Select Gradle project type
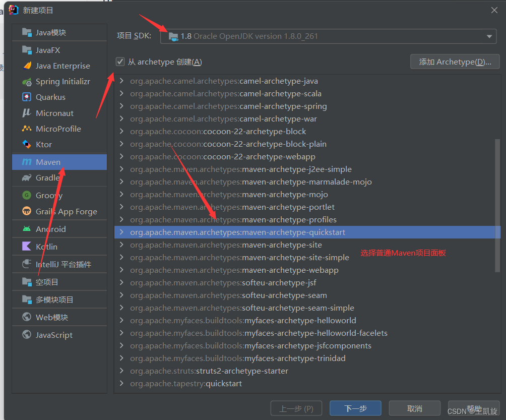This screenshot has width=506, height=420. click(59, 177)
